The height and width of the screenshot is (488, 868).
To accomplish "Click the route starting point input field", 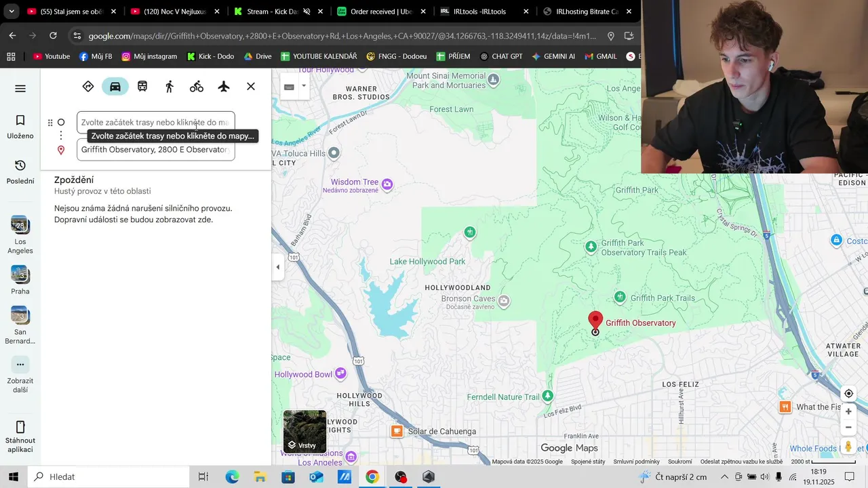I will click(156, 123).
